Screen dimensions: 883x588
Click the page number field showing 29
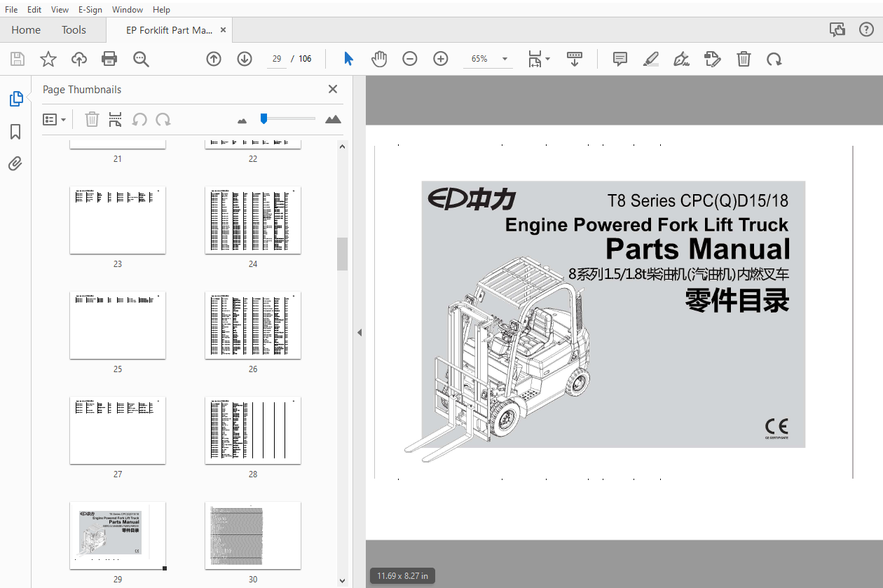tap(277, 59)
